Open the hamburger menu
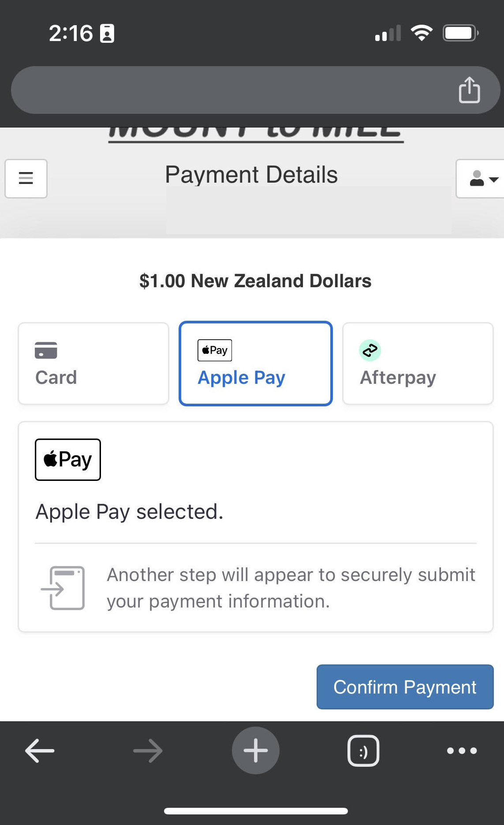 (26, 178)
